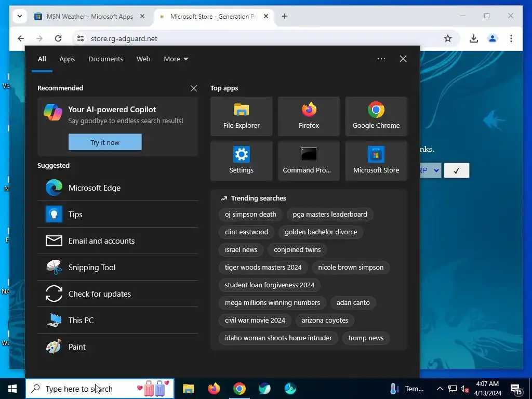Image resolution: width=532 pixels, height=399 pixels.
Task: Search trending 'student loan forgiveness 2024'
Action: pos(270,285)
